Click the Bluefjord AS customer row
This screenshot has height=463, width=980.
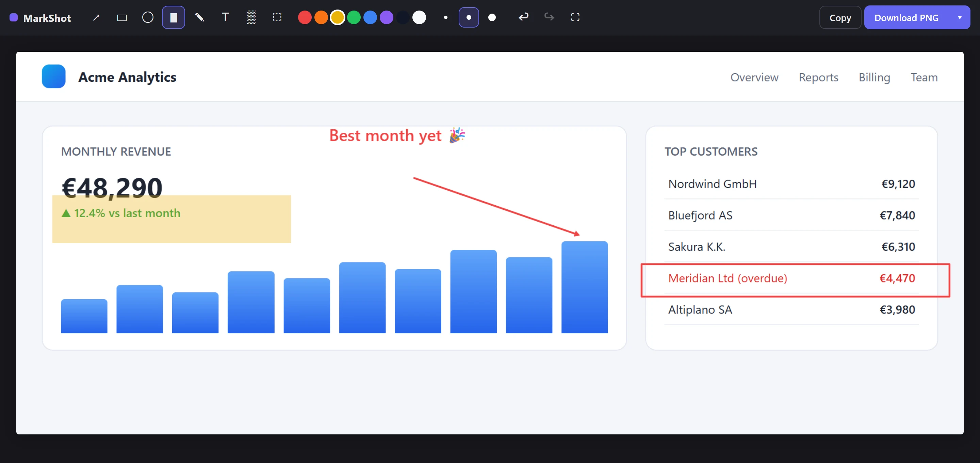[791, 215]
